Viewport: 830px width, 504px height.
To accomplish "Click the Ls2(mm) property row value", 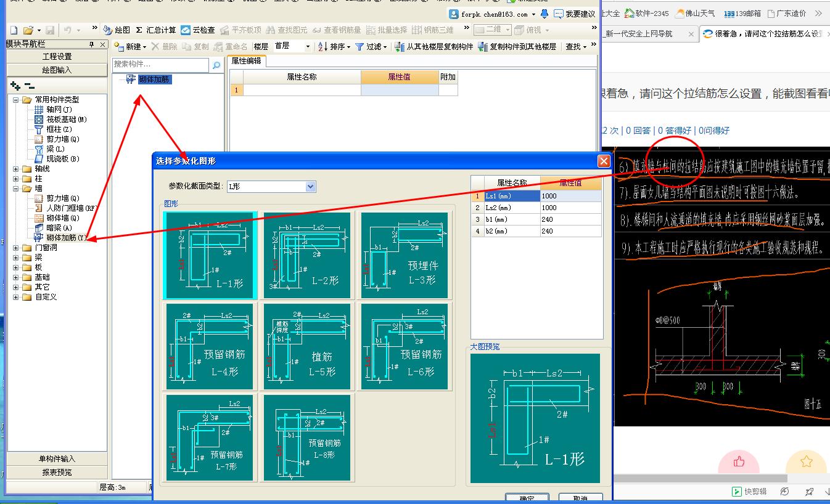I will click(570, 208).
